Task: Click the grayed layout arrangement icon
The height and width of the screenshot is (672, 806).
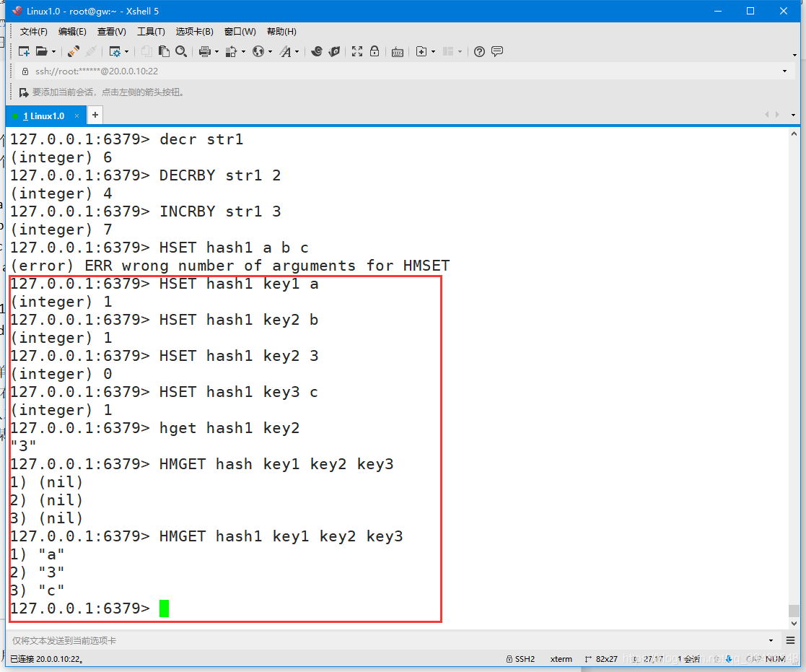Action: [x=448, y=51]
